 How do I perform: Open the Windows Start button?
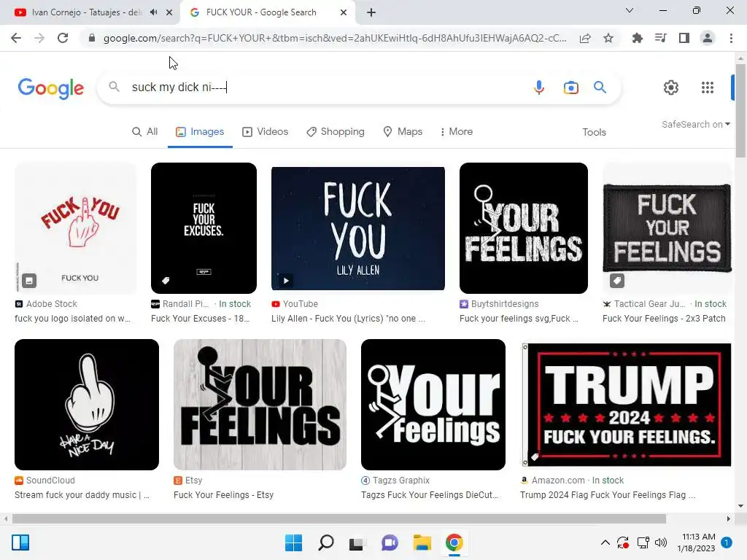(x=293, y=542)
